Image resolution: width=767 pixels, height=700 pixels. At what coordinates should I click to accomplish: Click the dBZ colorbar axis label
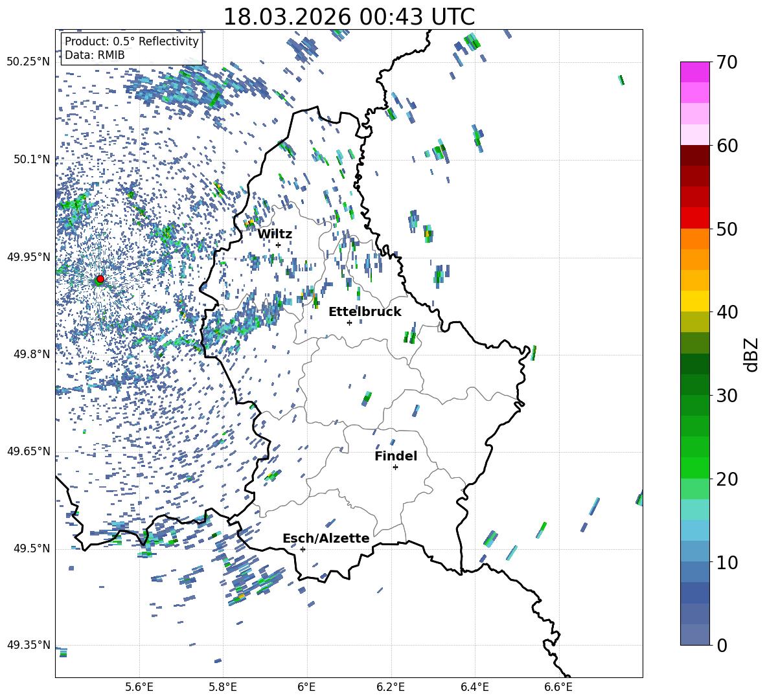click(x=751, y=354)
